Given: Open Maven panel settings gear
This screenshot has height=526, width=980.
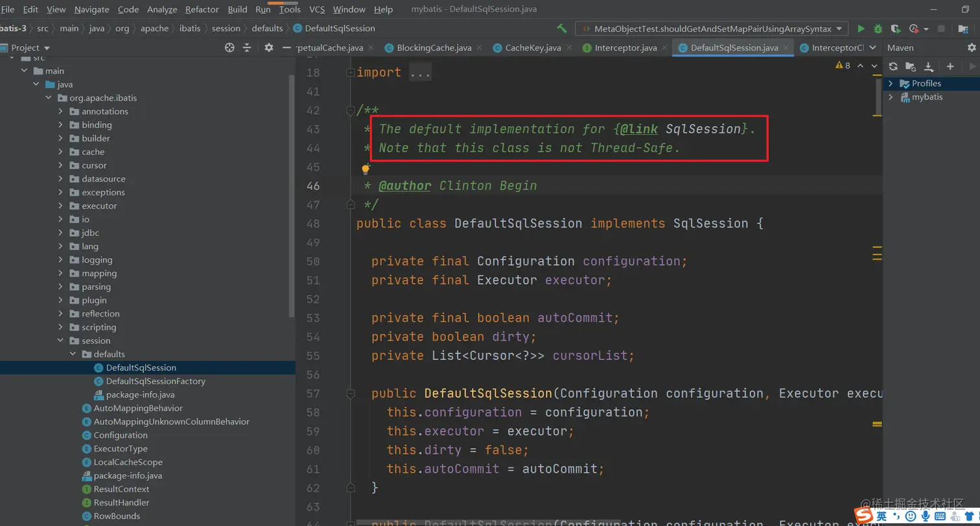Looking at the screenshot, I should point(971,47).
